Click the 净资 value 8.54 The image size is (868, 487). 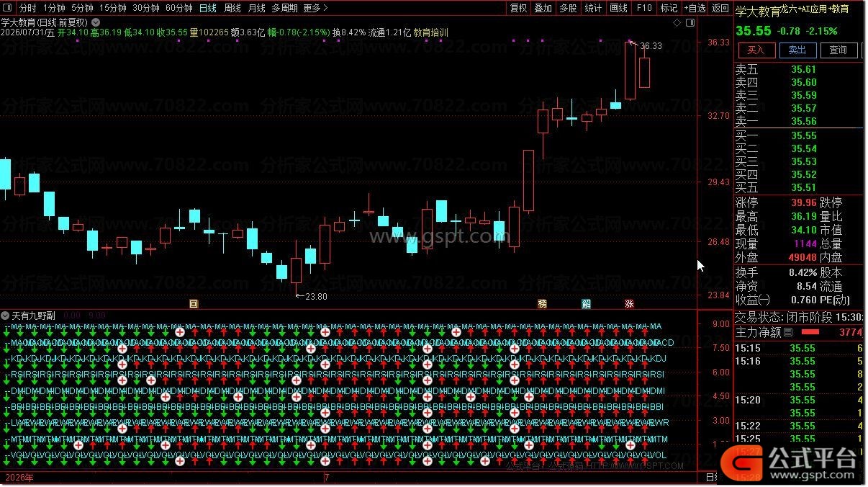[808, 286]
